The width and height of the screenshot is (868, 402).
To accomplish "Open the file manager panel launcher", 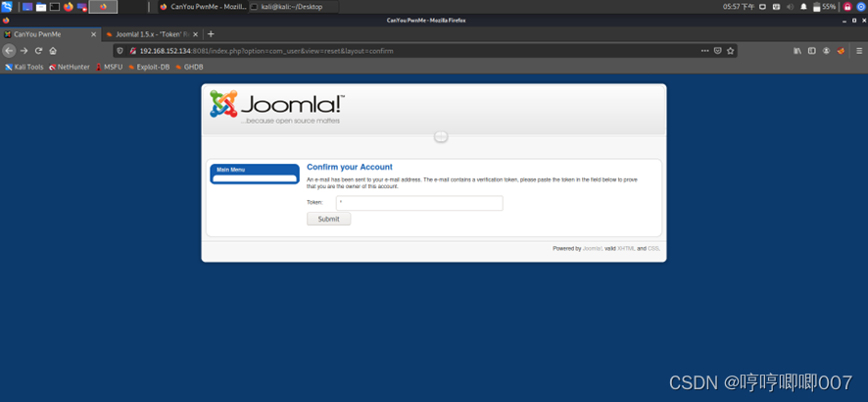I will pyautogui.click(x=41, y=7).
